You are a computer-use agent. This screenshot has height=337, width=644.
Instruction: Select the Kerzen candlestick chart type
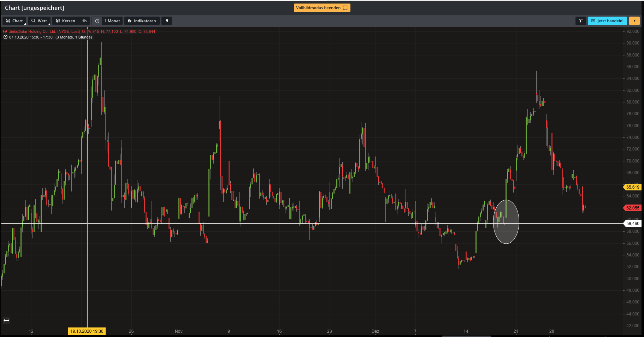point(65,21)
